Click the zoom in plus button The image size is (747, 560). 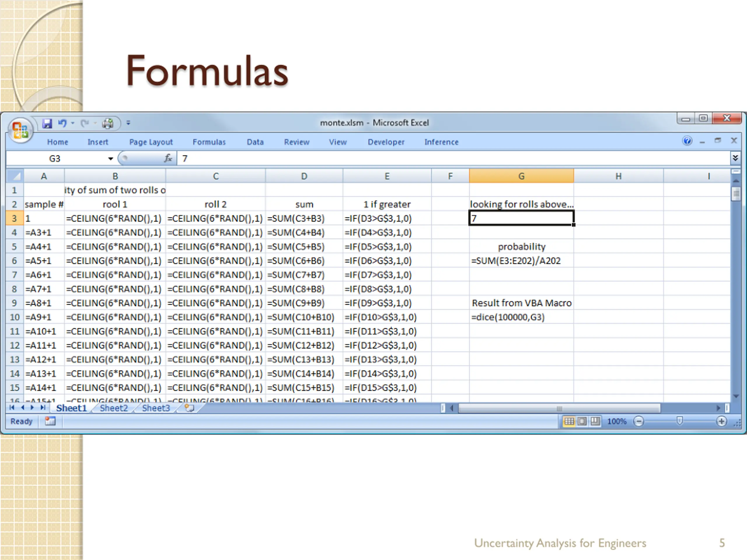(x=721, y=421)
